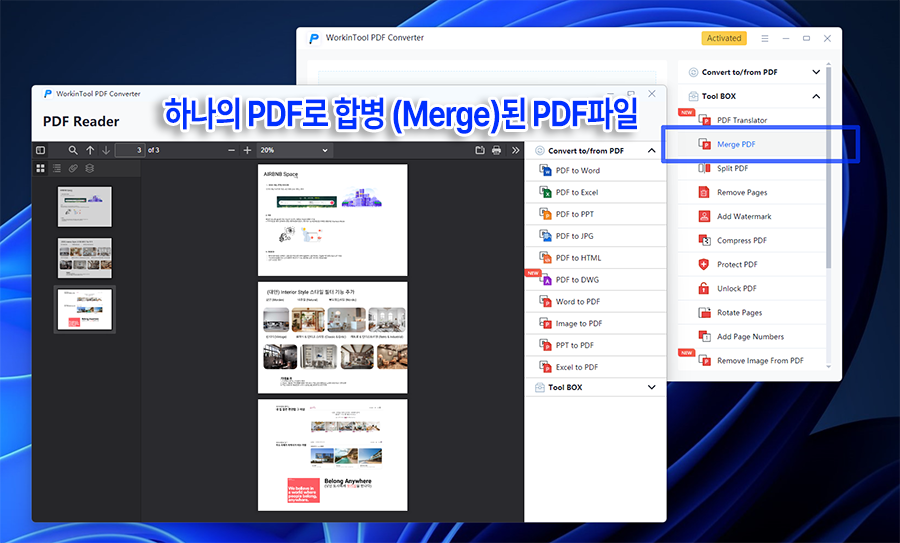Click the tool list scrollbar in back window

[x=828, y=166]
